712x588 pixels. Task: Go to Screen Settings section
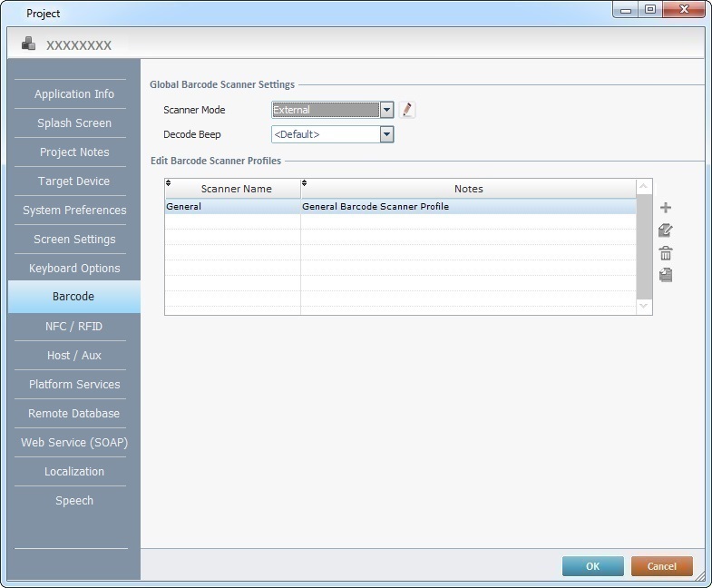coord(74,240)
